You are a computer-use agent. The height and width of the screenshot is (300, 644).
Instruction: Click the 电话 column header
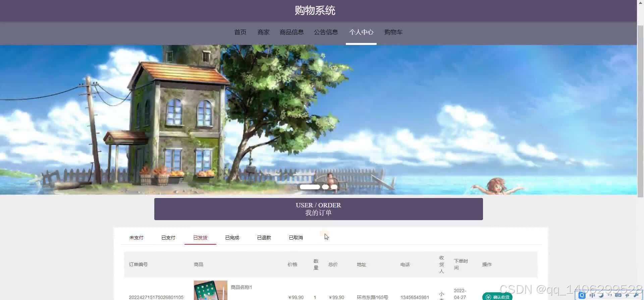tap(405, 264)
